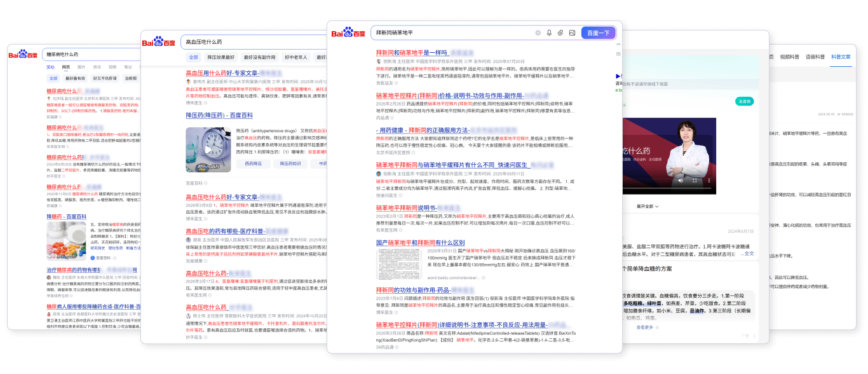868x374 pixels.
Task: Click the pills thumbnail under 降糖药 百度百科
Action: tap(67, 241)
